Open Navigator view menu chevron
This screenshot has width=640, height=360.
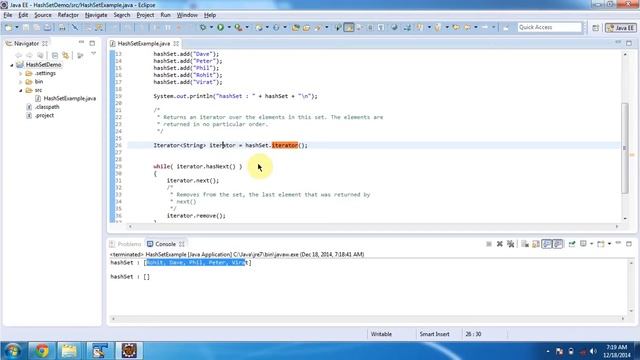[x=93, y=54]
